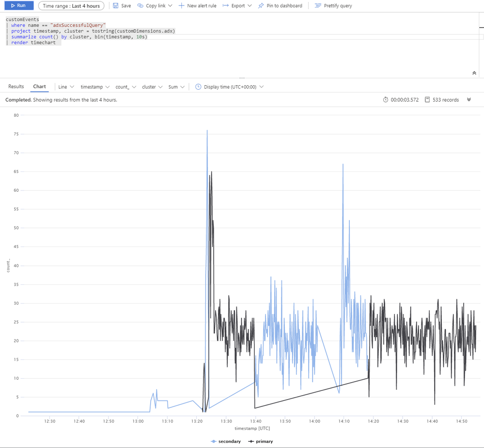The width and height of the screenshot is (484, 448).
Task: Select the Chart tab
Action: point(40,86)
